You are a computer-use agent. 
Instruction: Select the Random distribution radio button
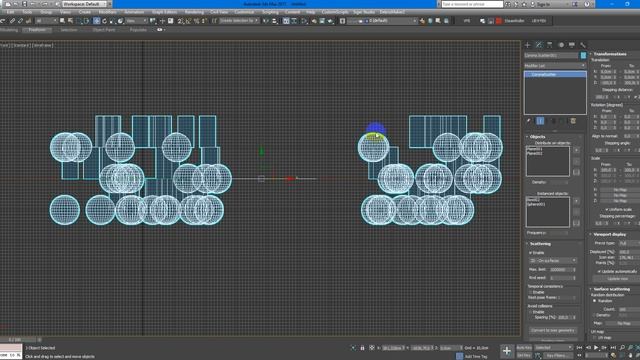tap(595, 301)
